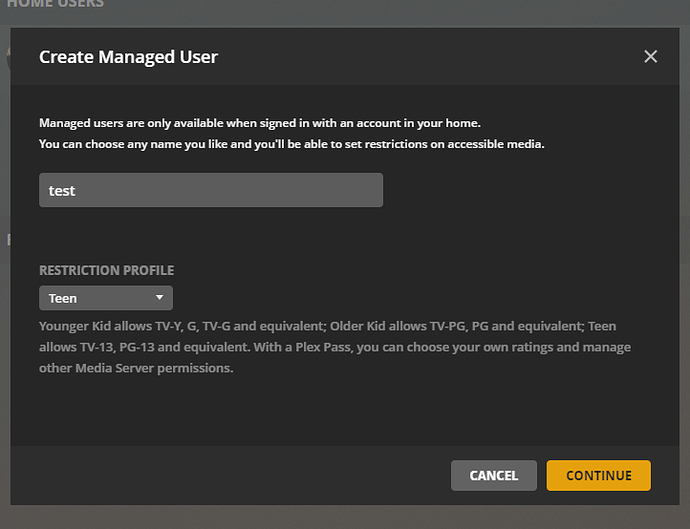Click the arrow beside the Teen option

[x=159, y=298]
